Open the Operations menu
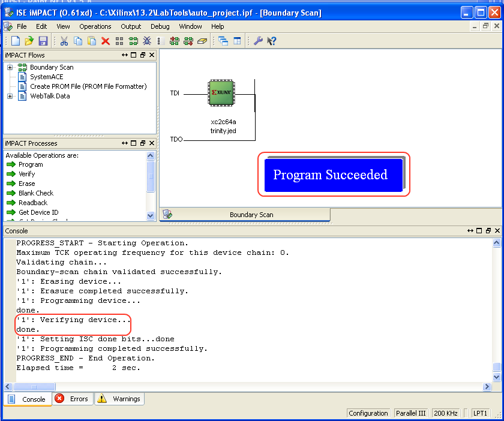Viewport: 504px width, 421px height. (x=95, y=26)
